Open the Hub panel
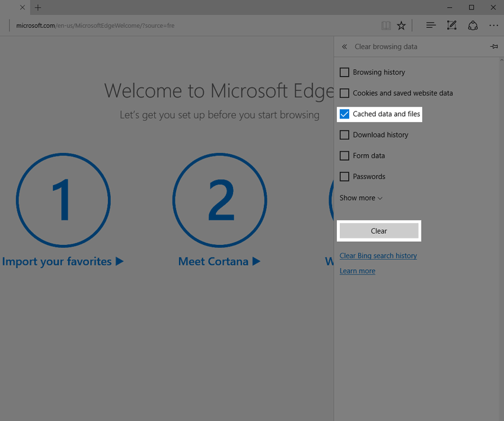This screenshot has width=504, height=421. 430,25
